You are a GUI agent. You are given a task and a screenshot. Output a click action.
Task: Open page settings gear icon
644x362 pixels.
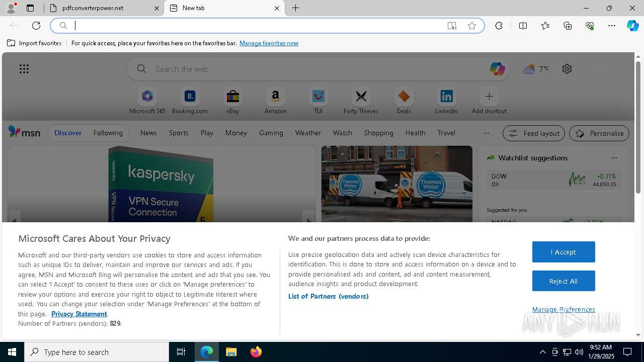click(x=567, y=69)
